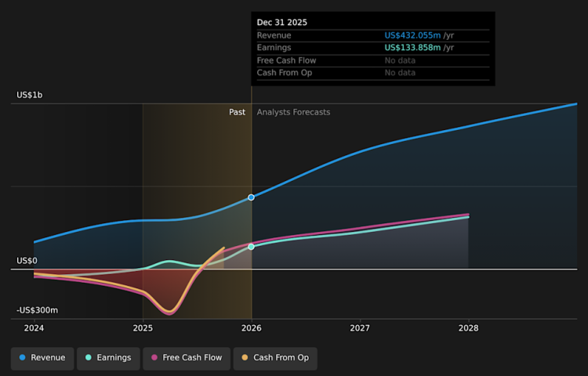Click the Past region label
This screenshot has width=588, height=376.
237,112
